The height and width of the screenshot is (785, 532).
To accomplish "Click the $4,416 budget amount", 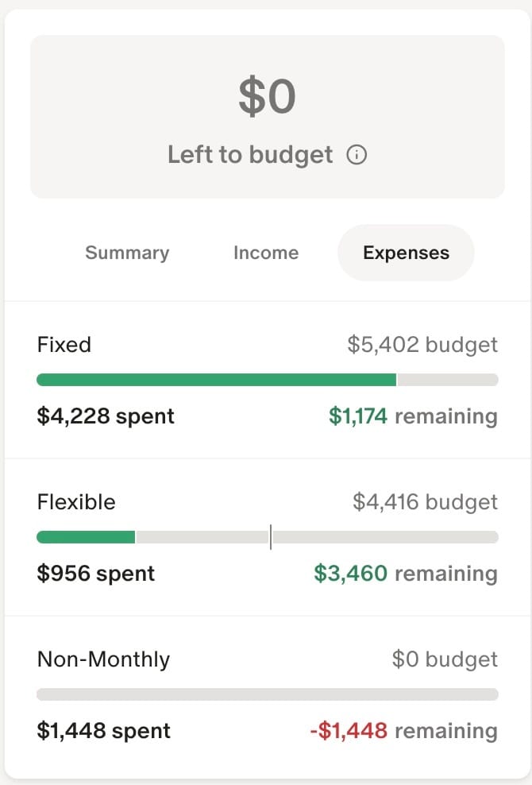I will tap(425, 501).
